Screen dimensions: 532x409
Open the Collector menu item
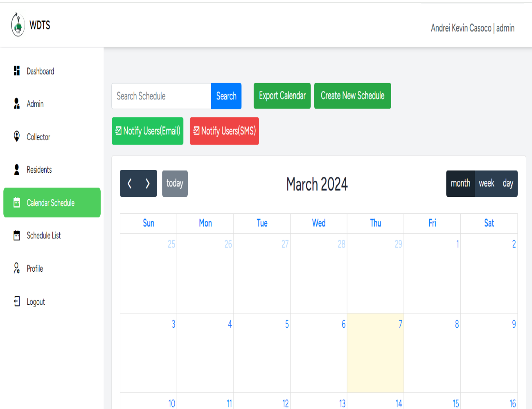(52, 137)
